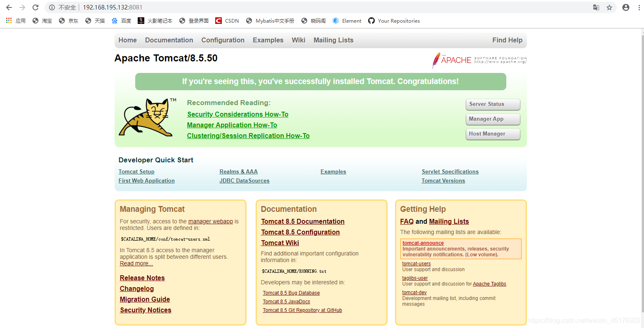Click the Apache Software Foundation feather logo
Image resolution: width=644 pixels, height=328 pixels.
pos(479,60)
